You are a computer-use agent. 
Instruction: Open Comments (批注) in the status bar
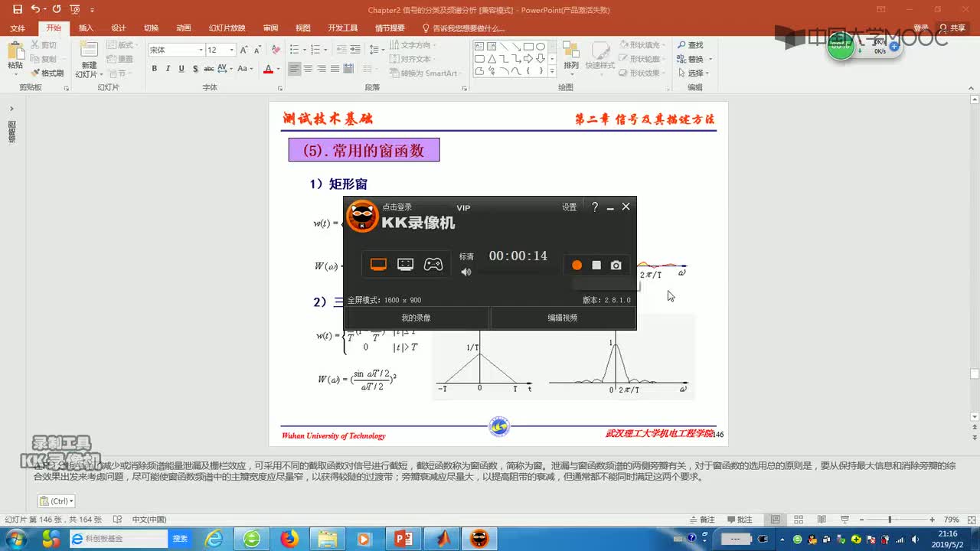click(739, 519)
